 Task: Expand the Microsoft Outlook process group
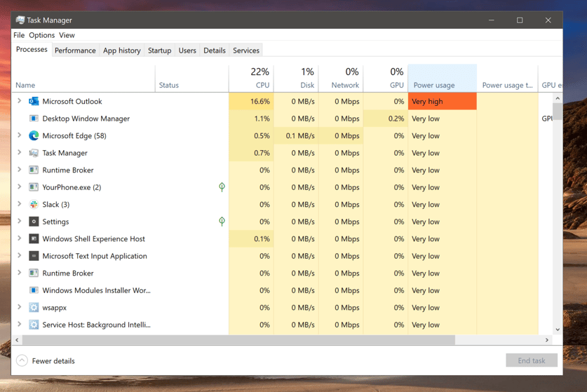(x=20, y=101)
